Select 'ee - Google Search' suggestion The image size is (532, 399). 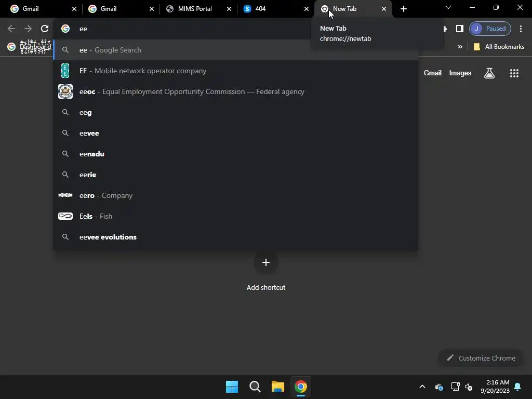pos(235,50)
